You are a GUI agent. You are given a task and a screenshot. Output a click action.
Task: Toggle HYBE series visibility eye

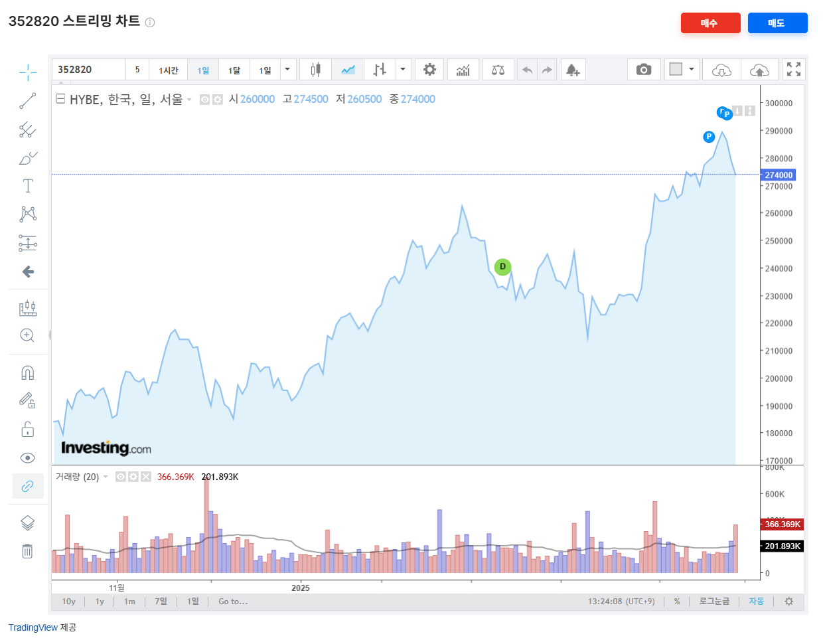click(x=205, y=100)
